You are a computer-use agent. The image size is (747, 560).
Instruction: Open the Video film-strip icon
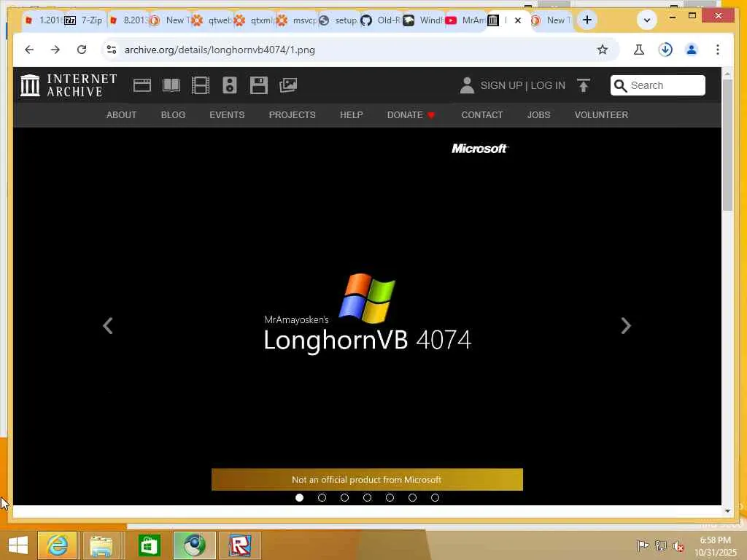pyautogui.click(x=201, y=86)
